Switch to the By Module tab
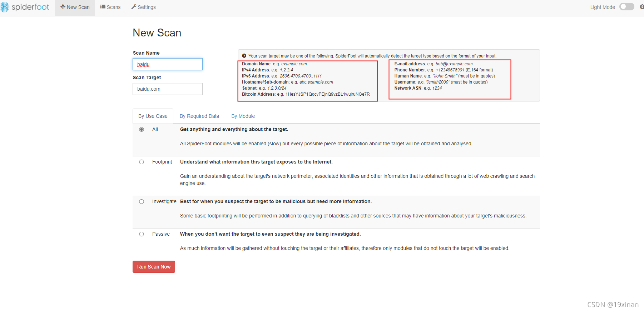The image size is (644, 311). point(243,116)
